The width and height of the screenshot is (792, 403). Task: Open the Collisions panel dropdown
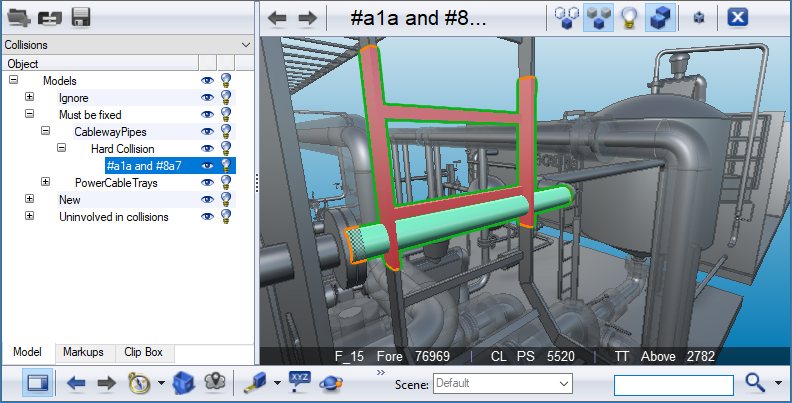[x=246, y=45]
